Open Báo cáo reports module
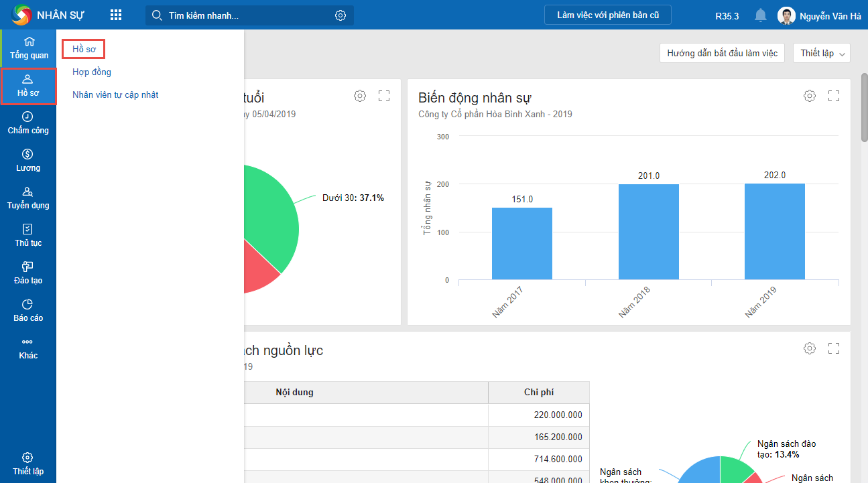This screenshot has width=868, height=483. tap(28, 311)
